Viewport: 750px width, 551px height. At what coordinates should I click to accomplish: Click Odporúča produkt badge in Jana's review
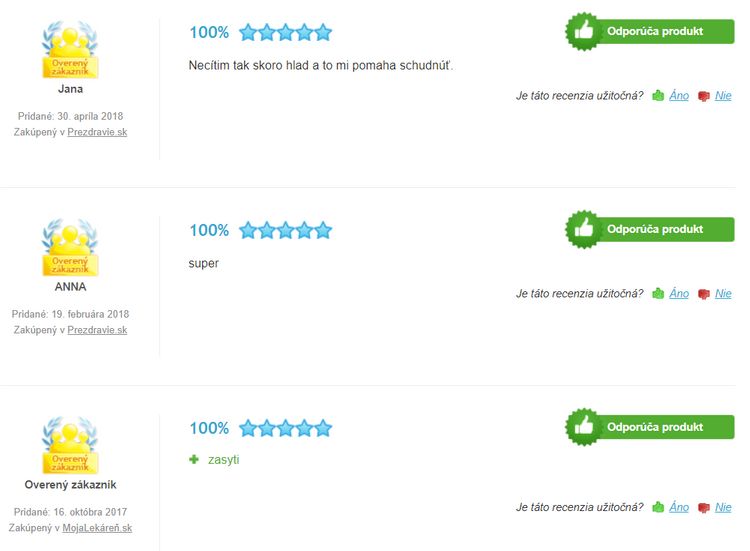pos(650,32)
